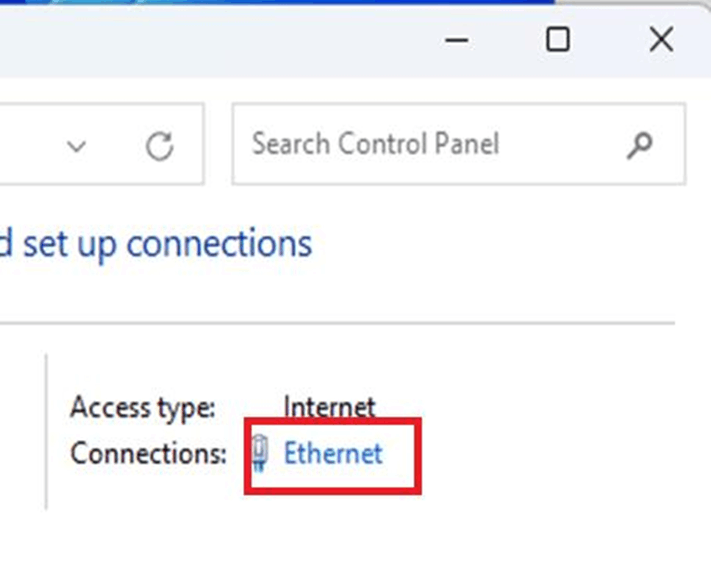Click the 'set up connections' heading text
711x578 pixels.
(x=167, y=245)
